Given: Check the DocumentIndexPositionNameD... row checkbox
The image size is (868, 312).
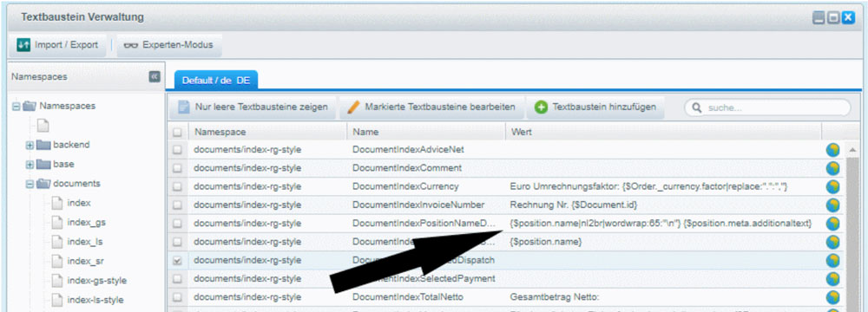Looking at the screenshot, I should tap(177, 224).
